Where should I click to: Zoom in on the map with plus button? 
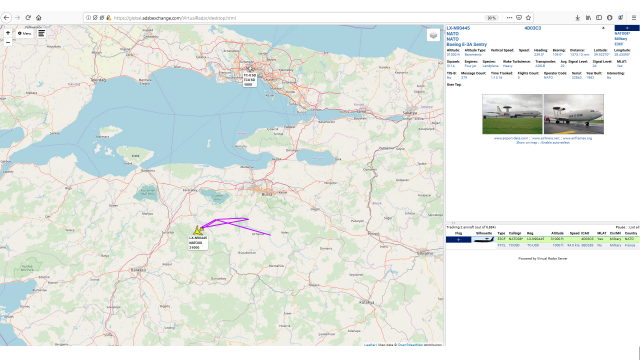click(x=8, y=33)
